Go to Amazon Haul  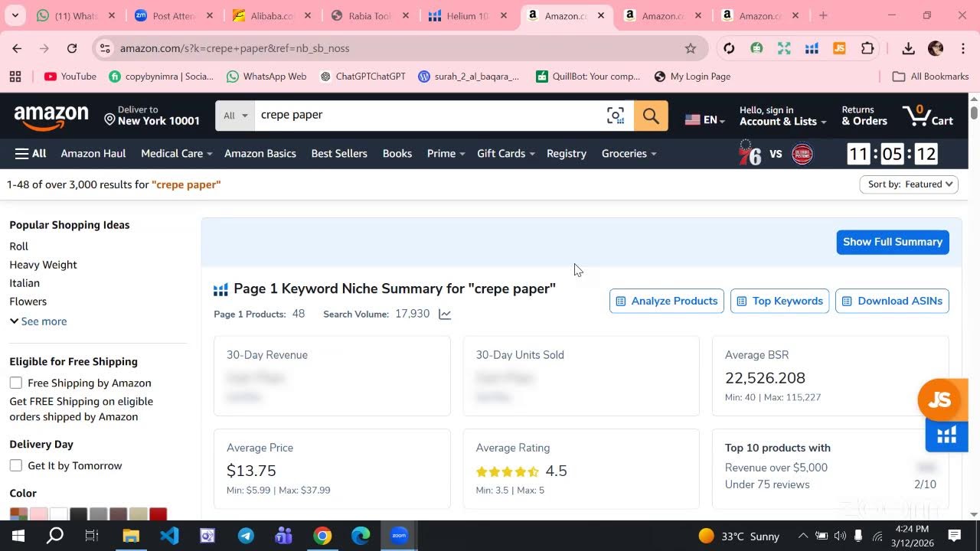[93, 154]
